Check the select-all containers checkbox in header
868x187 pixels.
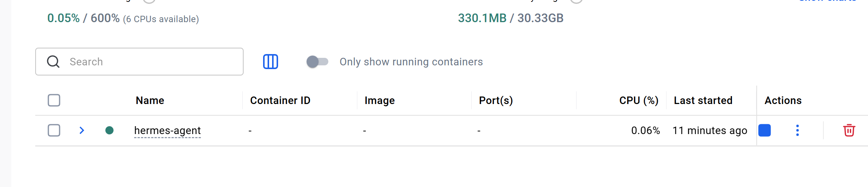[54, 100]
